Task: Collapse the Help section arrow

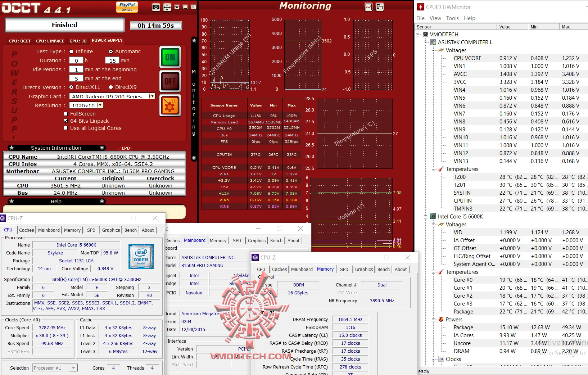Action: point(102,202)
